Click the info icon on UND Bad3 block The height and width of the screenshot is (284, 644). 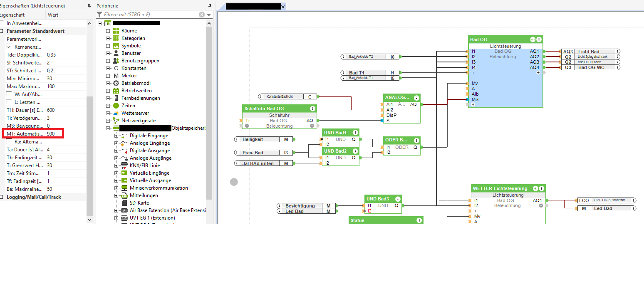(x=398, y=199)
